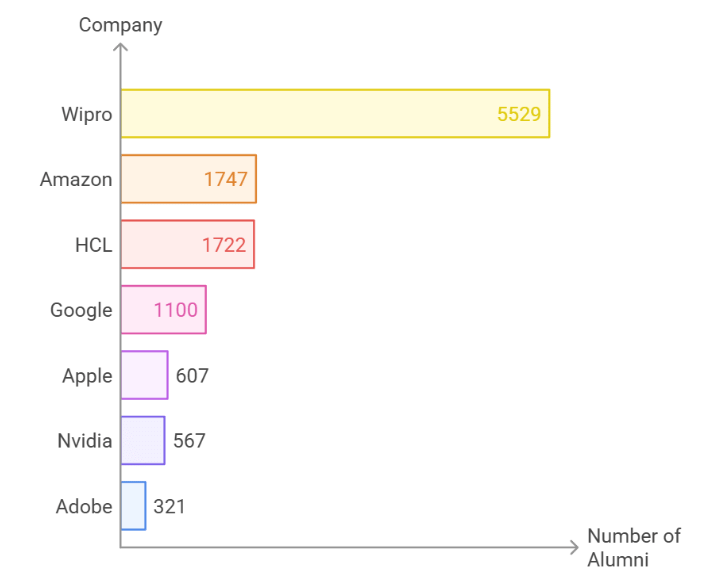Click the "Company" axis title
704x582 pixels.
[120, 25]
